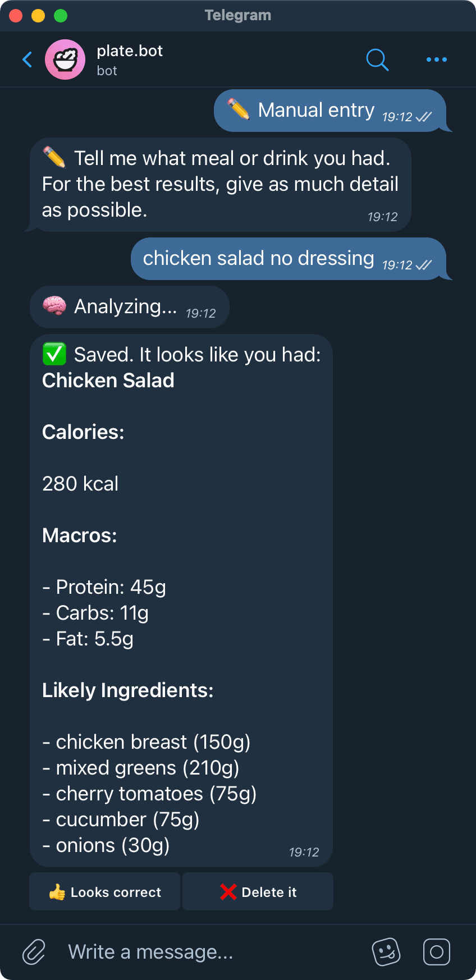476x980 pixels.
Task: Open the three-dot more options menu
Action: click(436, 59)
